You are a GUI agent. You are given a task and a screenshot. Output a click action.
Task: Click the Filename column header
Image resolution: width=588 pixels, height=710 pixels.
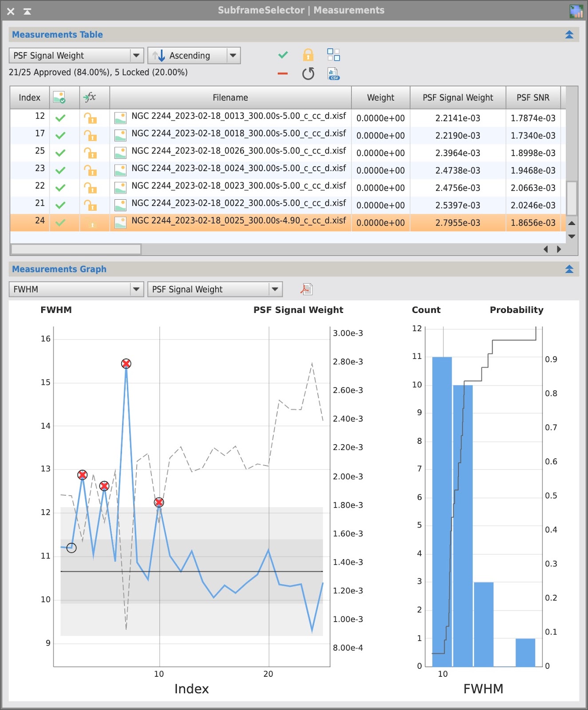[x=230, y=98]
